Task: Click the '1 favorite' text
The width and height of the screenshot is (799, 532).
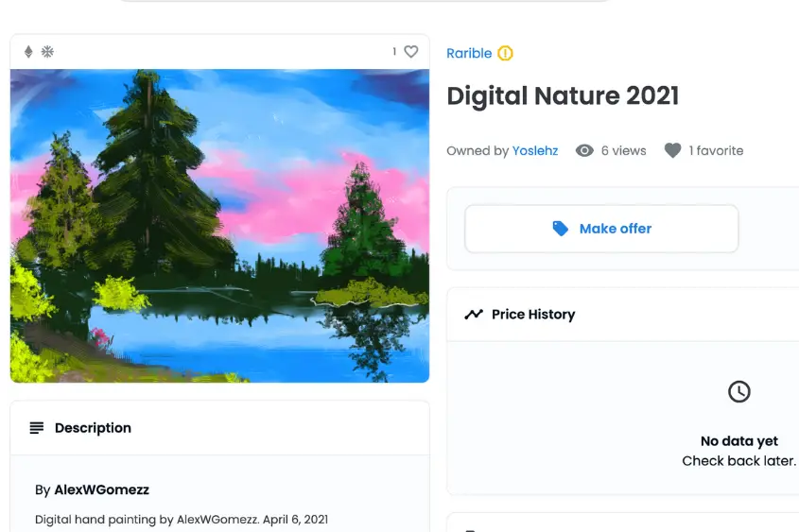Action: pos(716,150)
